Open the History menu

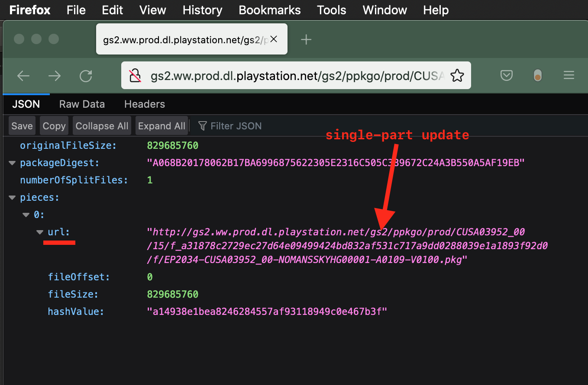[x=203, y=10]
